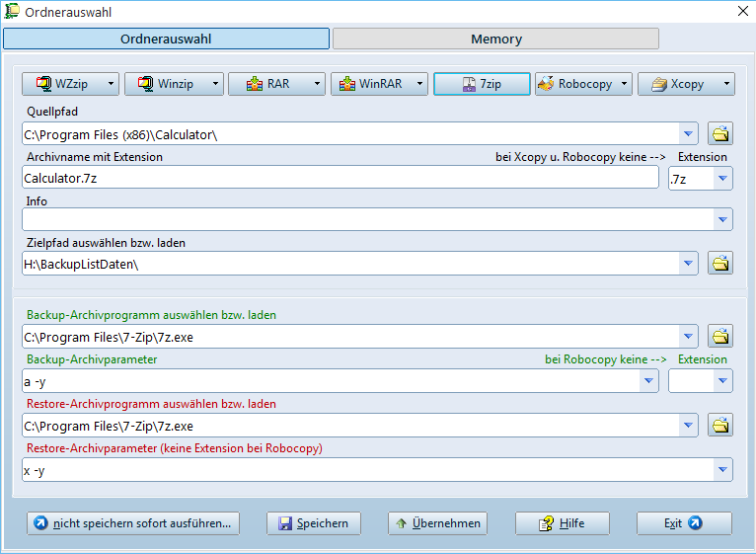Open the .7z Extension dropdown

pyautogui.click(x=722, y=179)
